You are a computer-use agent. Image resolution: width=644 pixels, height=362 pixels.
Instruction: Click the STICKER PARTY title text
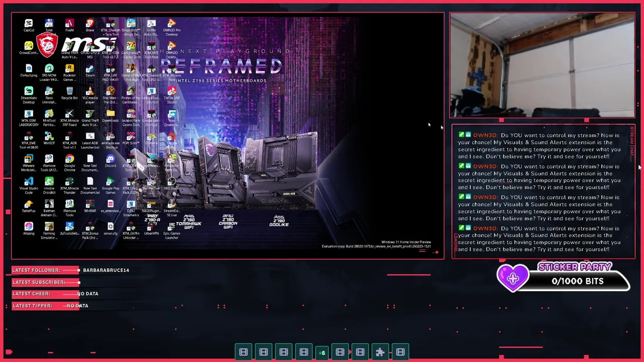click(575, 267)
